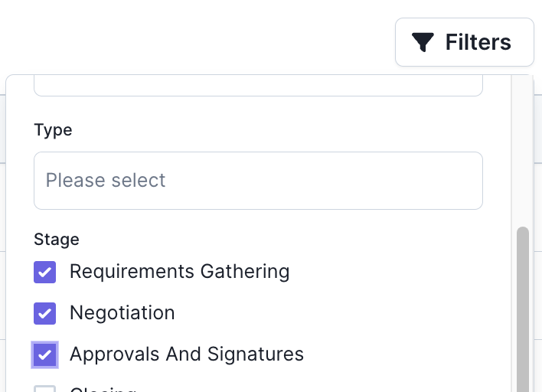Viewport: 542px width, 392px height.
Task: Uncheck the Negotiation stage checkbox
Action: point(44,314)
